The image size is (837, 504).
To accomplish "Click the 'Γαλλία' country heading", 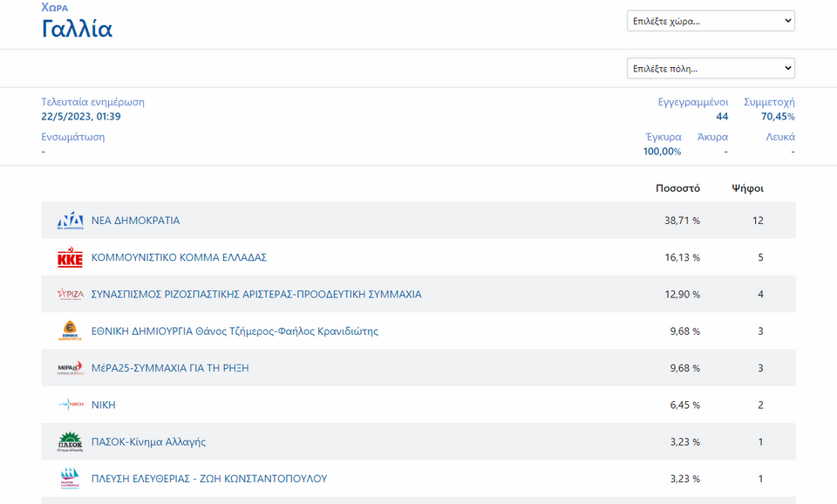I will tap(77, 29).
